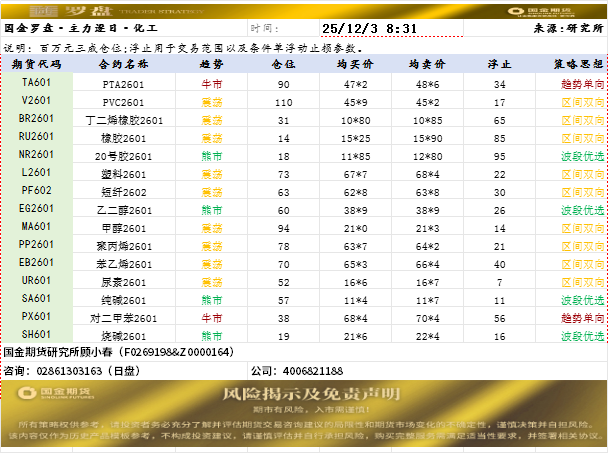Select contract name 甲醇2601

click(123, 228)
